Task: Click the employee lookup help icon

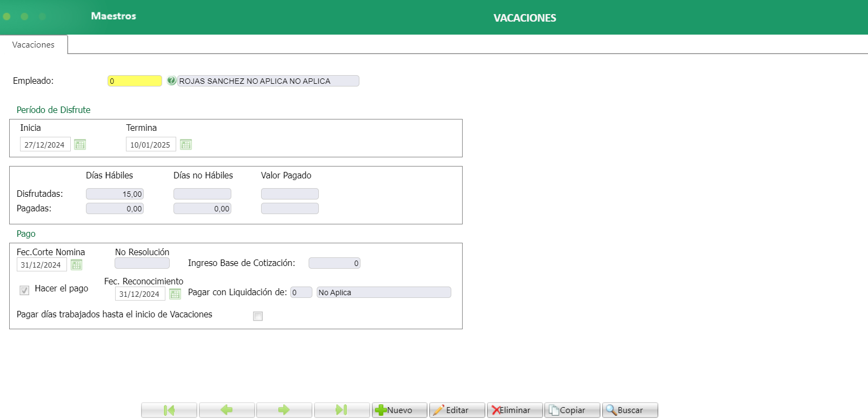Action: pos(171,81)
